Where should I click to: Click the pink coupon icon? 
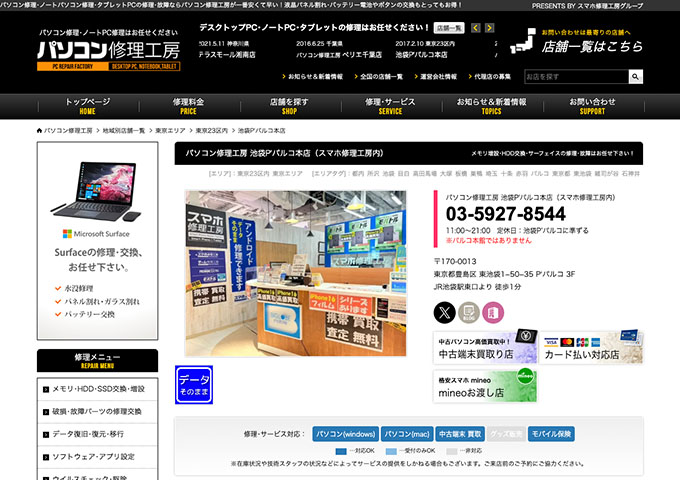(x=495, y=313)
